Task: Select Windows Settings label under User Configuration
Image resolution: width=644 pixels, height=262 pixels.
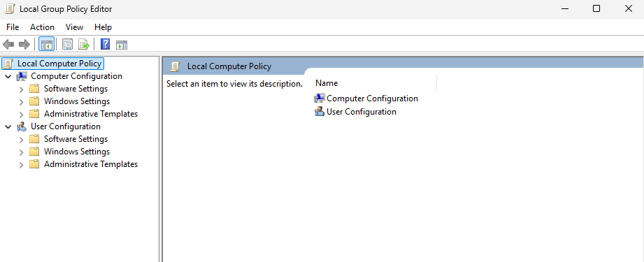Action: (x=77, y=152)
